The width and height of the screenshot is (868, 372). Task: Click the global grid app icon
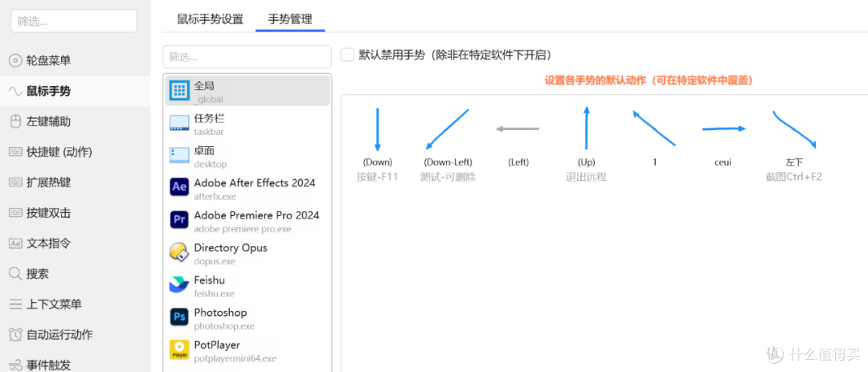pos(179,91)
